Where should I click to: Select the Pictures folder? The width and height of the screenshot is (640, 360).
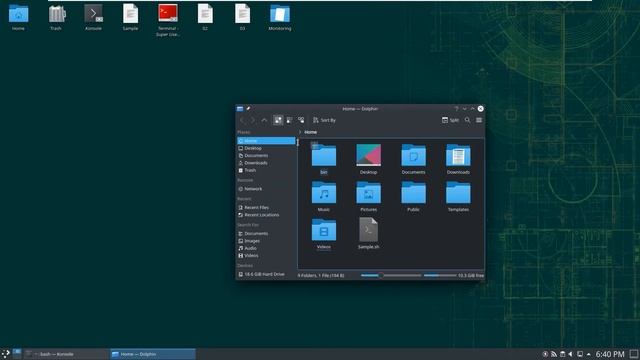click(x=369, y=196)
